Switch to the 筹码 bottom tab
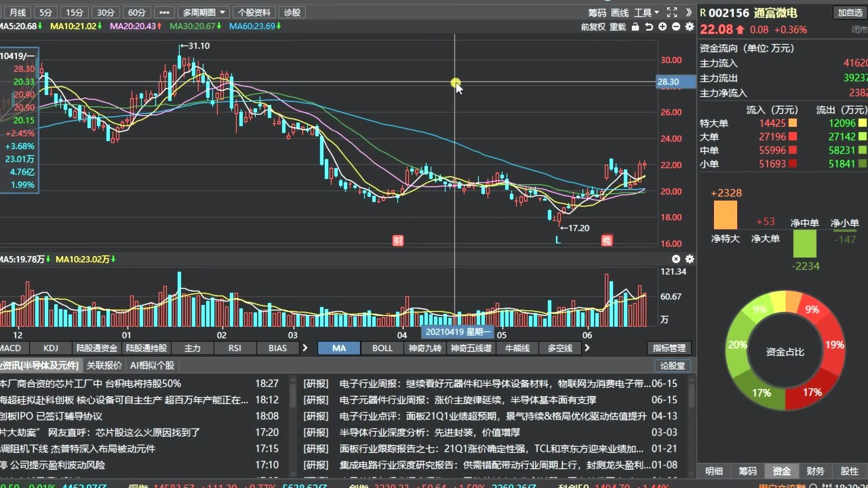Screen dimensions: 868x488 click(x=747, y=471)
